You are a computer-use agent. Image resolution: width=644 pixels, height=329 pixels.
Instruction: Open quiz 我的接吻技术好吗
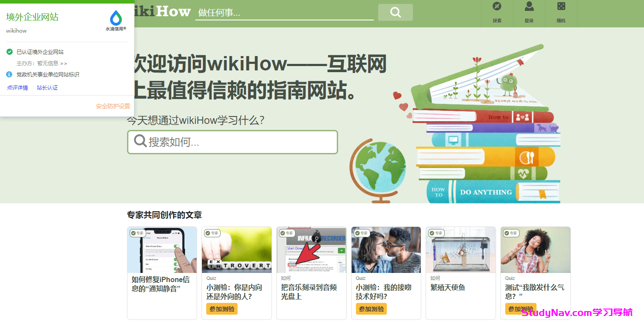(383, 292)
